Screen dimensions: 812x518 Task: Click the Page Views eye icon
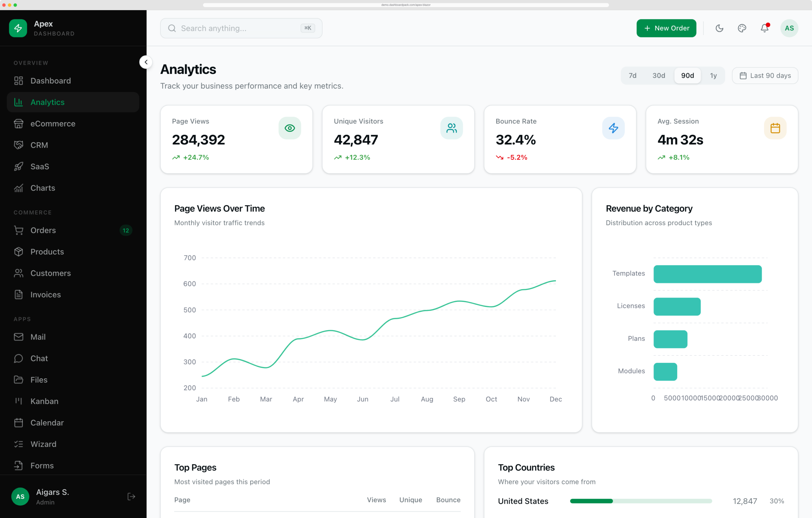point(290,128)
